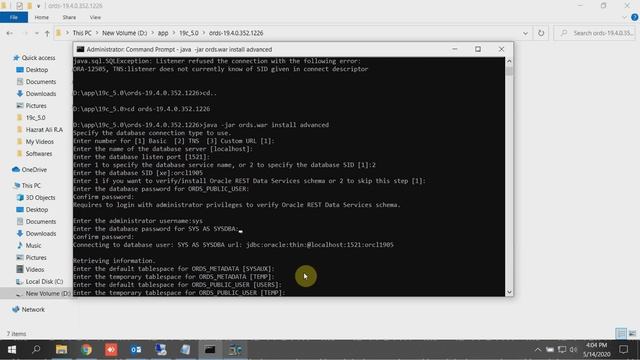Switch to large icons view in Explorer
The height and width of the screenshot is (360, 640).
click(x=632, y=333)
